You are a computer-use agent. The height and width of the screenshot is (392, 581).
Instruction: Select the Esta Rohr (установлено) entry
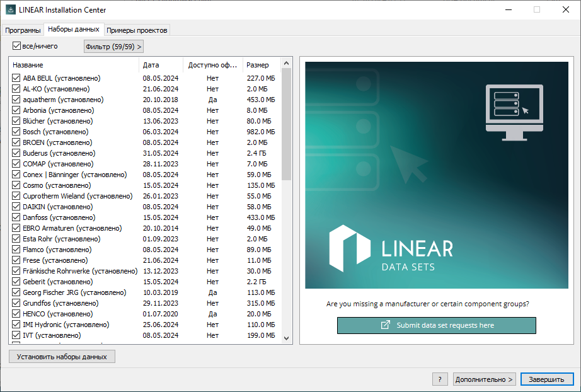pos(144,239)
